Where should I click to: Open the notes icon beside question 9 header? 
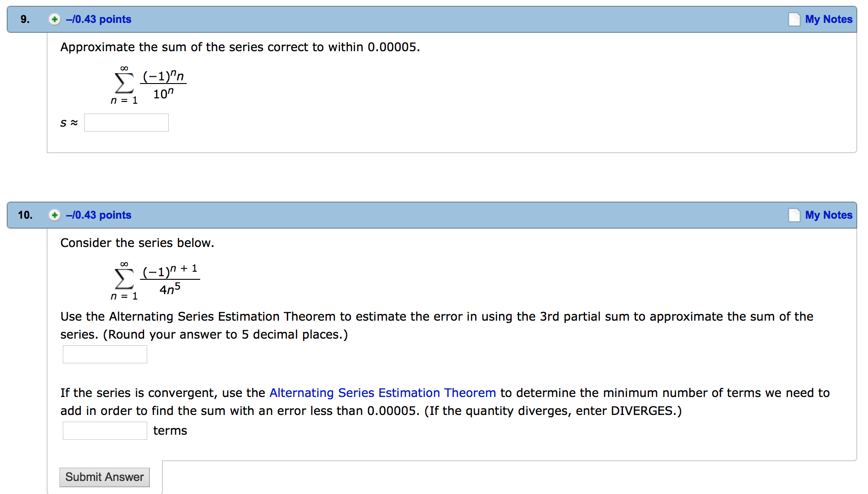coord(794,19)
